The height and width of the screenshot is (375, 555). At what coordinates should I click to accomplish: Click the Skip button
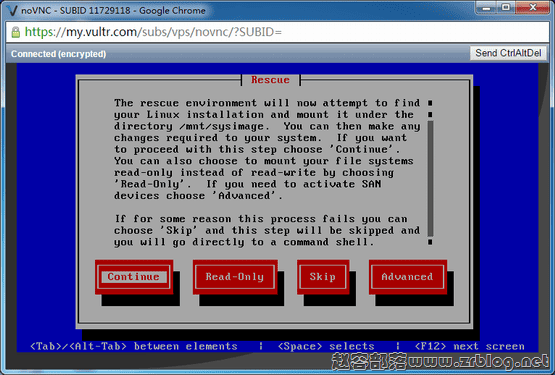(x=323, y=277)
